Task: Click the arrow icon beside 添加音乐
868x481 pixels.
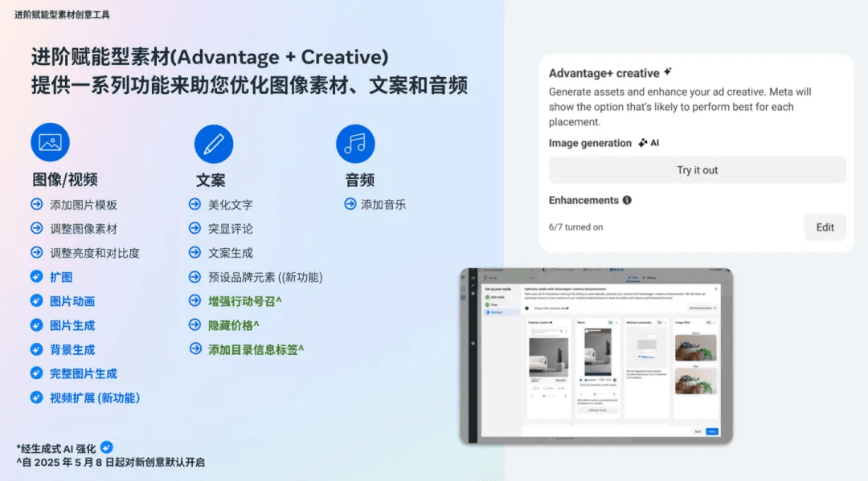Action: 350,204
